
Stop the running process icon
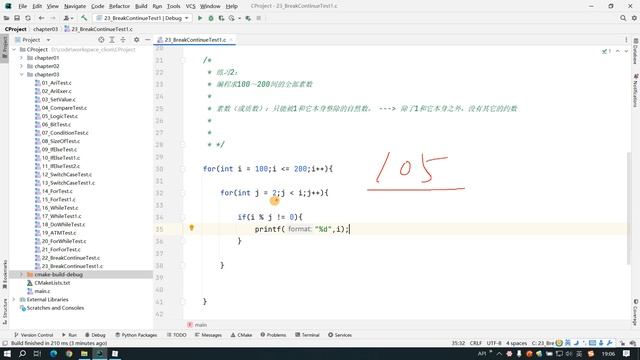pyautogui.click(x=258, y=18)
